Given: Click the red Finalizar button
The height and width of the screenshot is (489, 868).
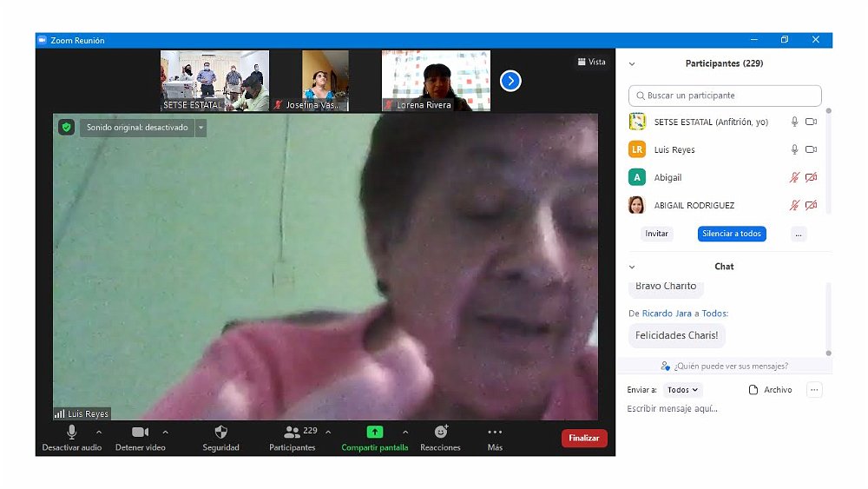Looking at the screenshot, I should 583,439.
